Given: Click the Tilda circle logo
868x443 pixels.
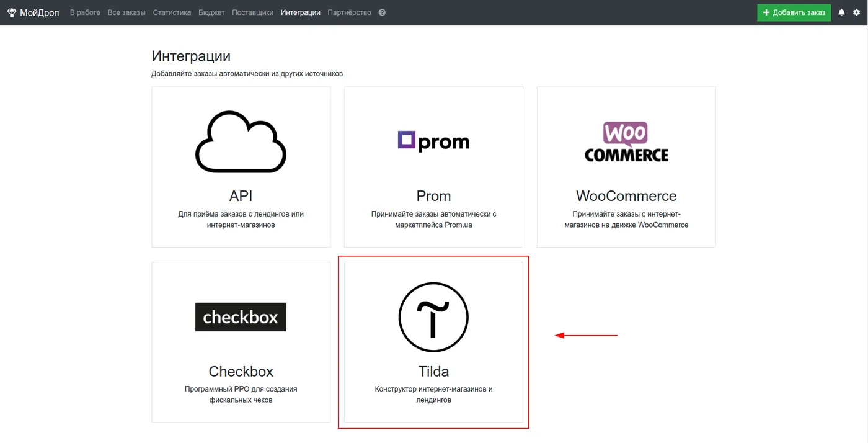Looking at the screenshot, I should [433, 317].
